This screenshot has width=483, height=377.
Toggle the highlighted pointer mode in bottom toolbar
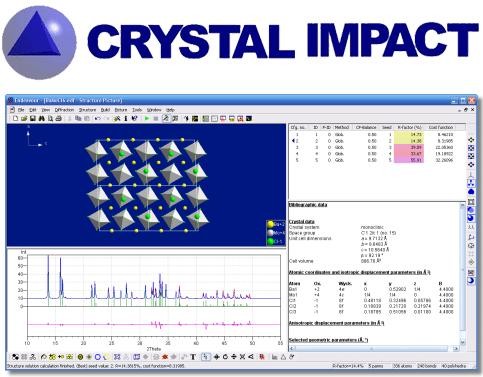click(206, 357)
